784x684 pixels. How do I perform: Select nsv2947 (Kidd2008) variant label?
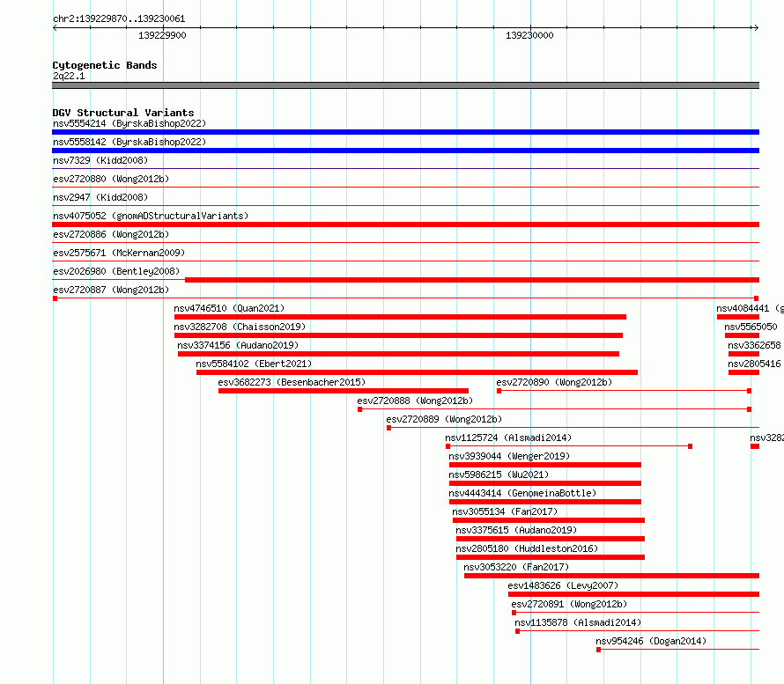point(100,197)
